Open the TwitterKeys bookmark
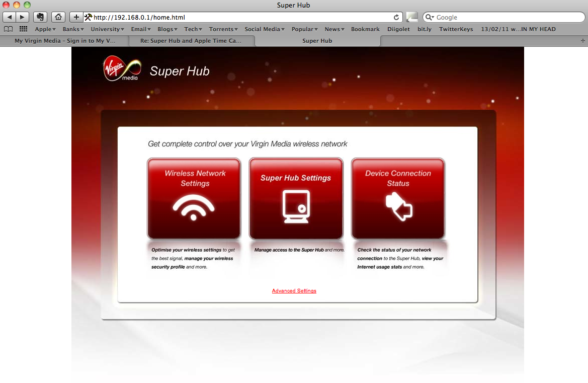The image size is (588, 383). [456, 29]
